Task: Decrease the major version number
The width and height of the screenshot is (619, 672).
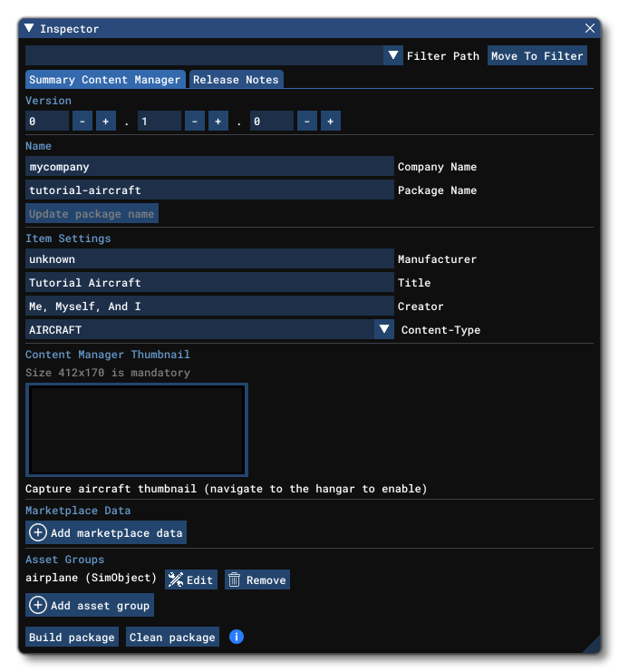Action: click(82, 122)
